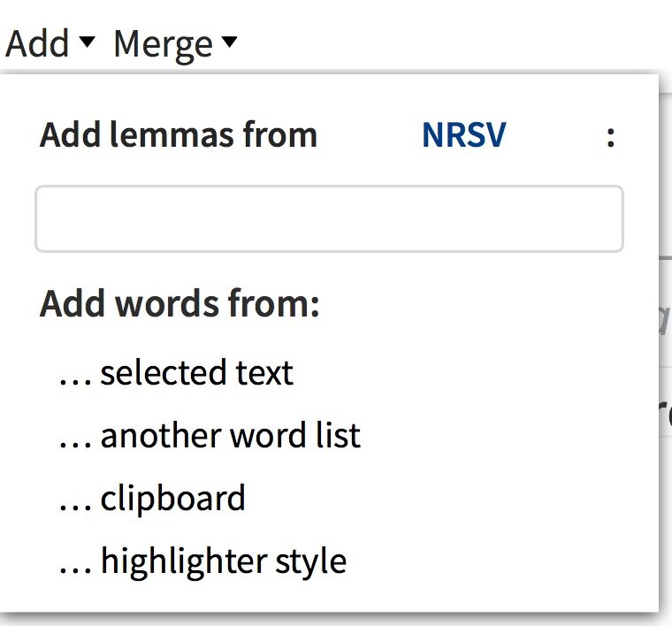Click the triangle arrow beside Merge

click(229, 42)
